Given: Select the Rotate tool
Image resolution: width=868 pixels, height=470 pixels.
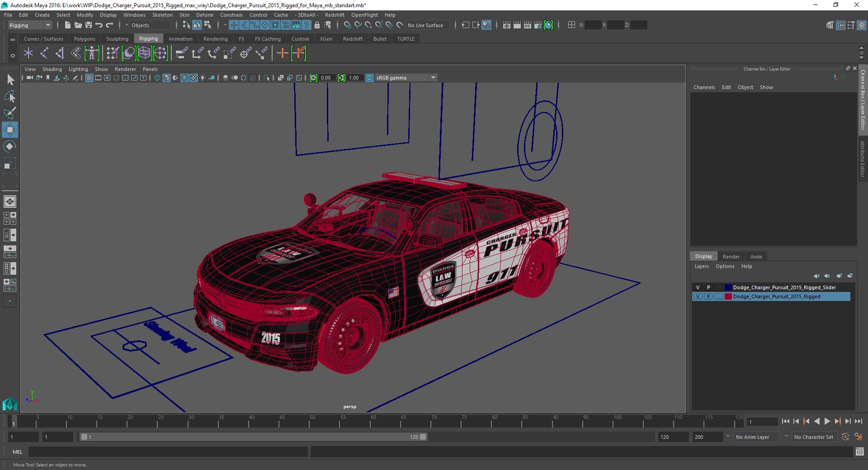Looking at the screenshot, I should (x=10, y=146).
